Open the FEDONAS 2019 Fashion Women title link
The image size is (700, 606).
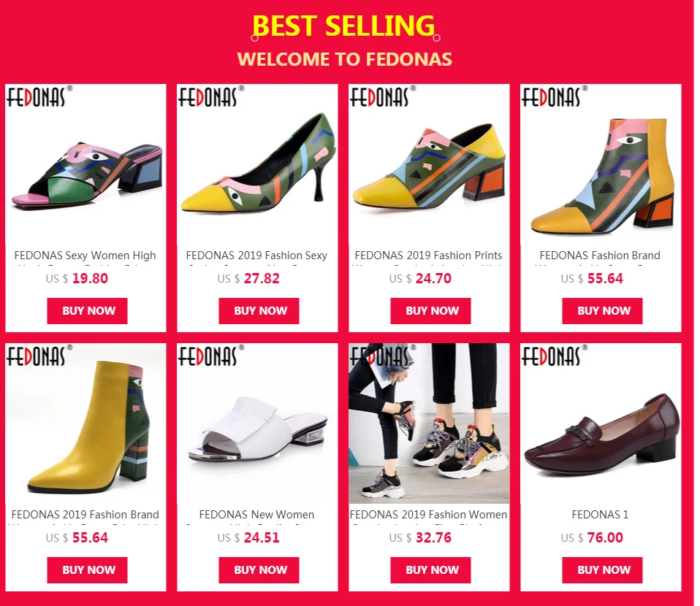(x=429, y=515)
